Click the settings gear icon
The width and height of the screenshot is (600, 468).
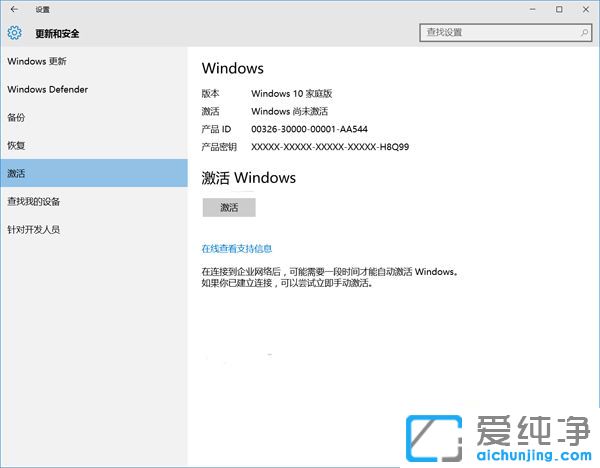point(14,33)
